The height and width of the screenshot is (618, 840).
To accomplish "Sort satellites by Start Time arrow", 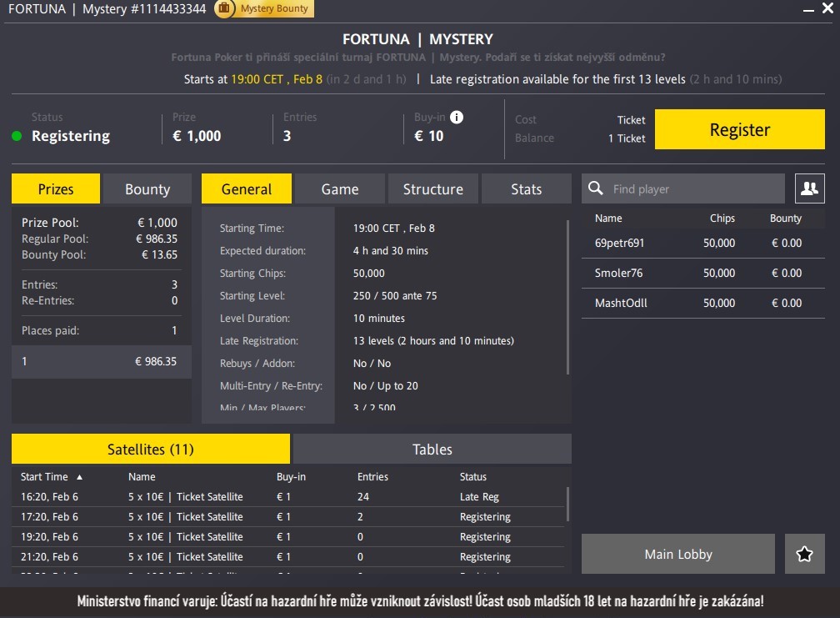I will coord(79,477).
